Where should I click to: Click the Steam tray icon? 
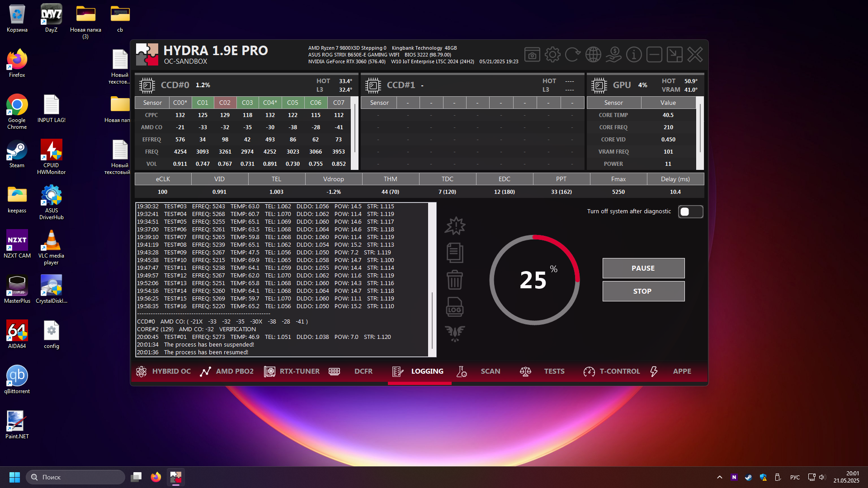point(749,477)
